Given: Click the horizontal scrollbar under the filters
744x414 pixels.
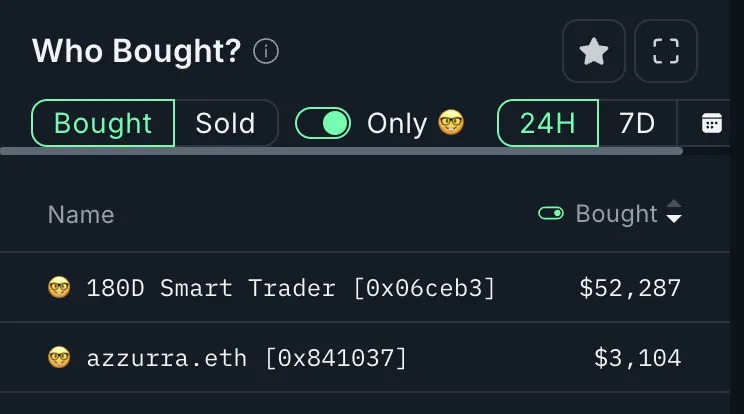Looking at the screenshot, I should [x=342, y=151].
